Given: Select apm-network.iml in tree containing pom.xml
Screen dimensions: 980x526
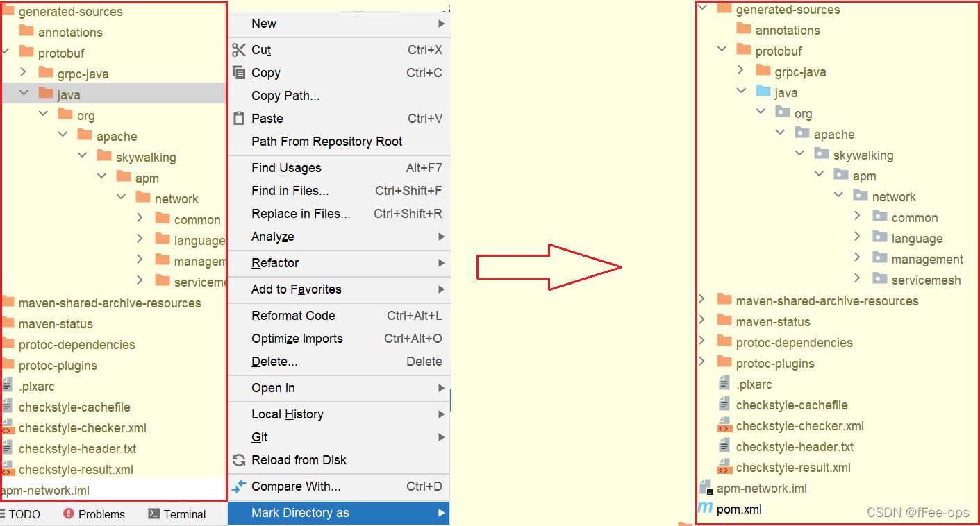Looking at the screenshot, I should tap(762, 489).
